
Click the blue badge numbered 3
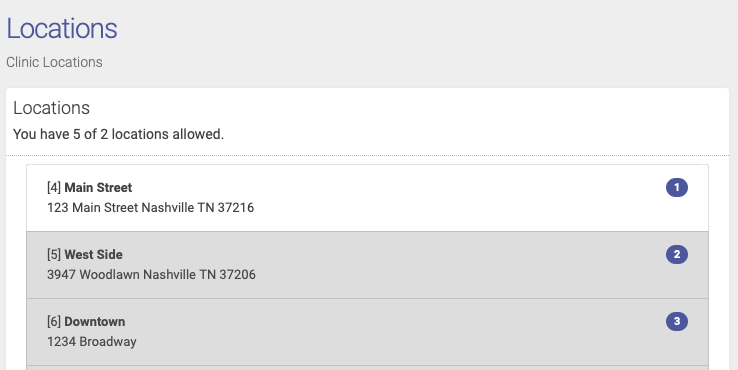tap(677, 321)
